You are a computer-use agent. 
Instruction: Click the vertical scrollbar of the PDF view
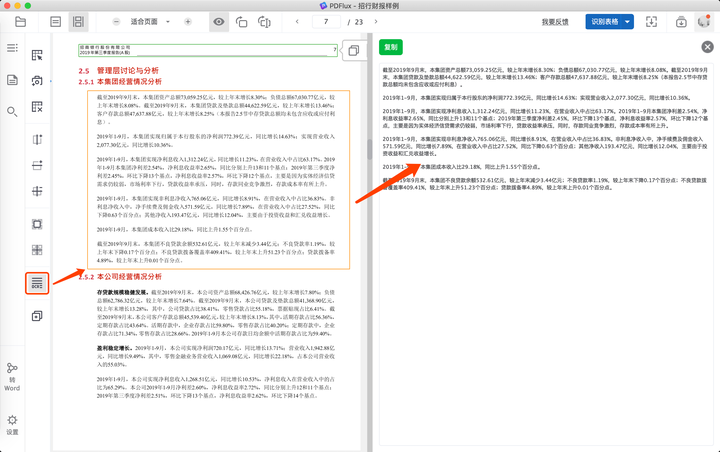[x=370, y=150]
